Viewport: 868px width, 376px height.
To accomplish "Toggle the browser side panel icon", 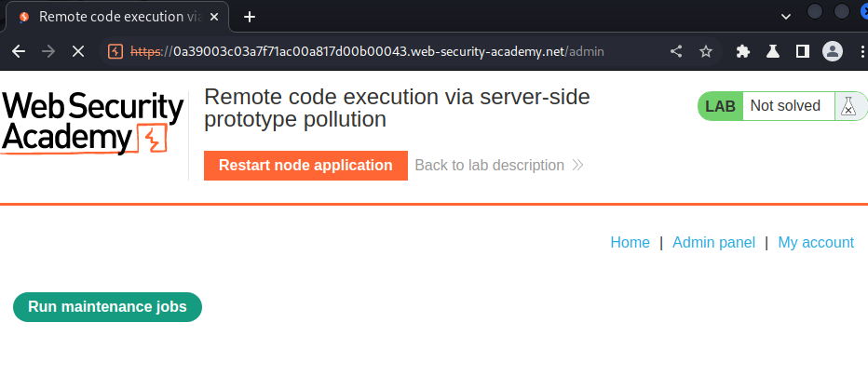I will pyautogui.click(x=802, y=51).
